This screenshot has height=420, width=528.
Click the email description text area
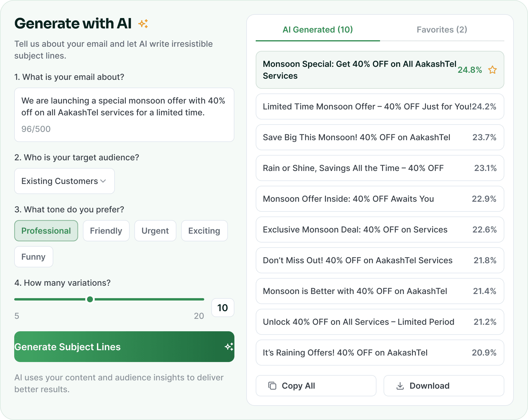click(x=124, y=115)
